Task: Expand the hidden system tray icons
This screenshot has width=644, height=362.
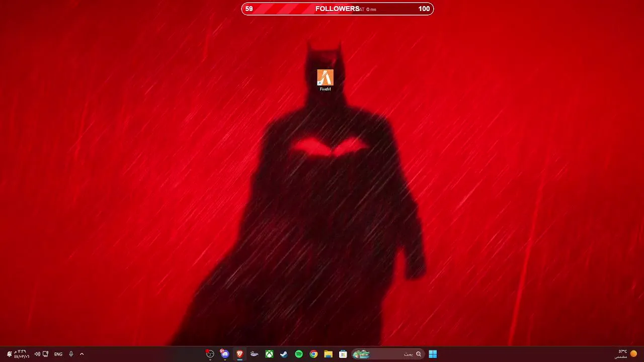Action: [x=82, y=354]
